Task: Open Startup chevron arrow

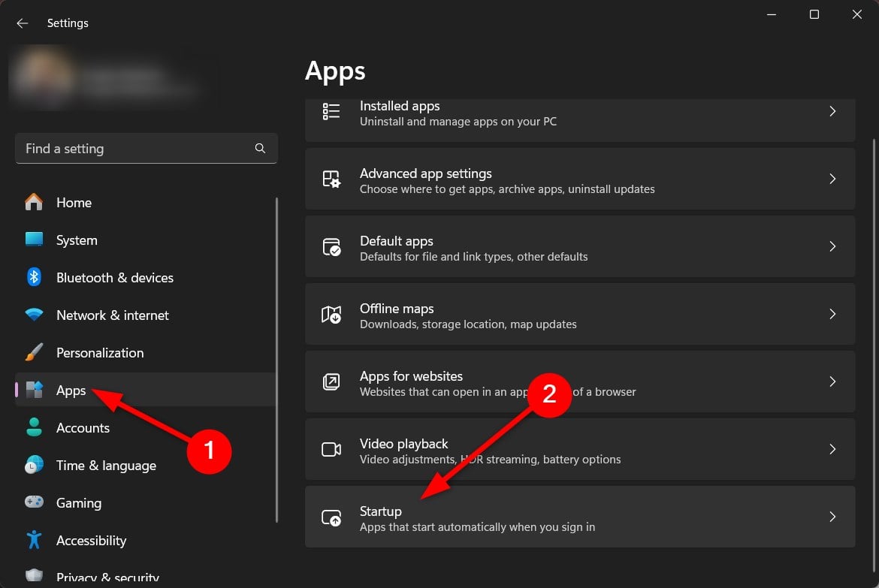Action: click(x=832, y=517)
